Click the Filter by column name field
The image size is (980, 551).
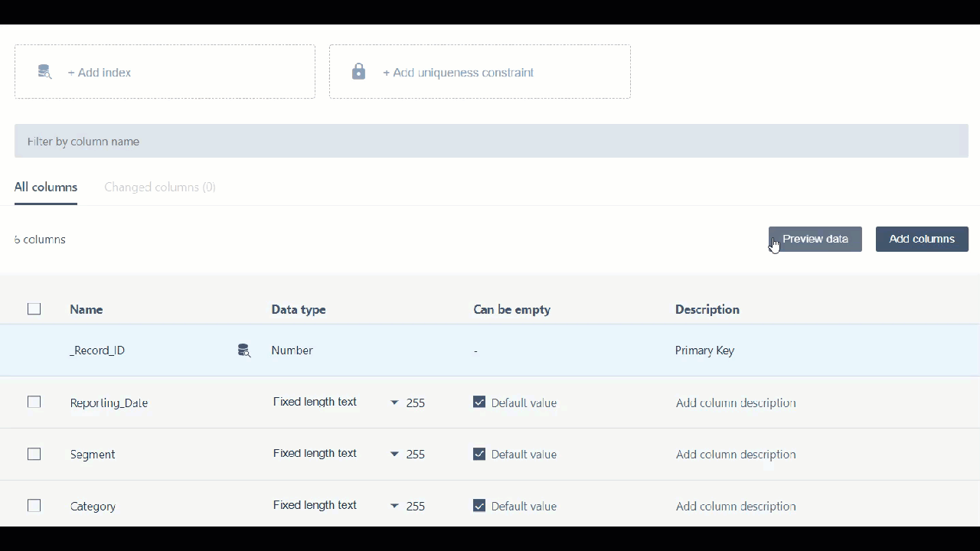pyautogui.click(x=490, y=142)
